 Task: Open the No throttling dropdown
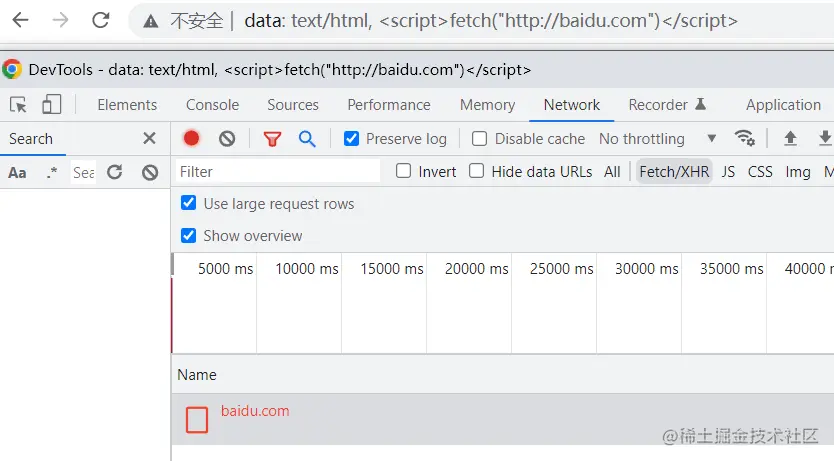[657, 139]
